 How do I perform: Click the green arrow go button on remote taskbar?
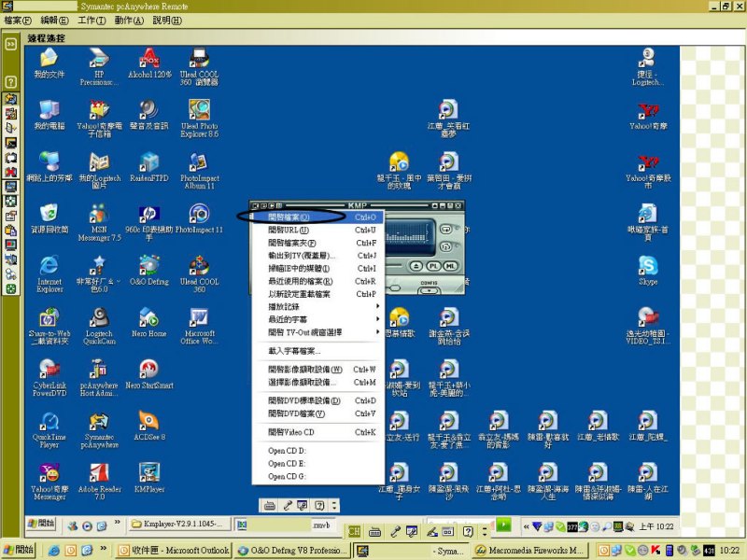click(x=503, y=525)
